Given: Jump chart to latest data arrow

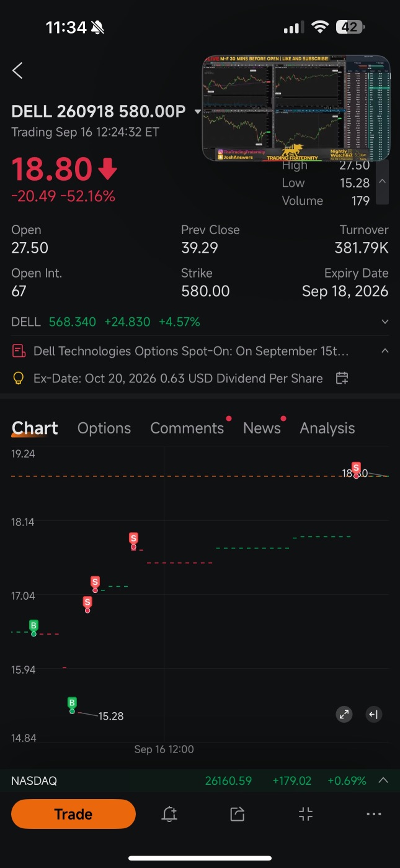Looking at the screenshot, I should coord(373,714).
